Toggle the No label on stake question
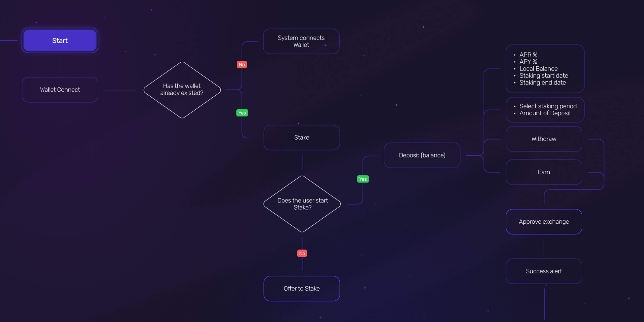The height and width of the screenshot is (322, 644). pyautogui.click(x=301, y=253)
